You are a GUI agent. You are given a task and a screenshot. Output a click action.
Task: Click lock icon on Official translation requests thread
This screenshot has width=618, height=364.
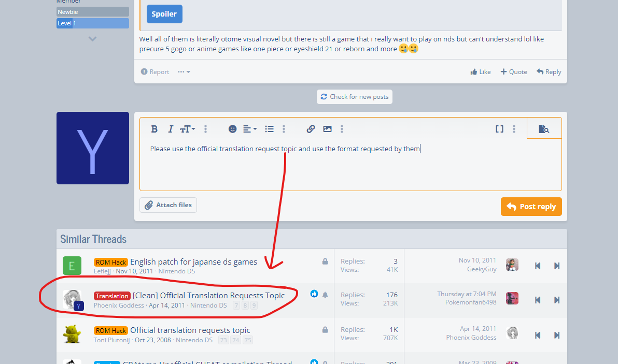(325, 330)
